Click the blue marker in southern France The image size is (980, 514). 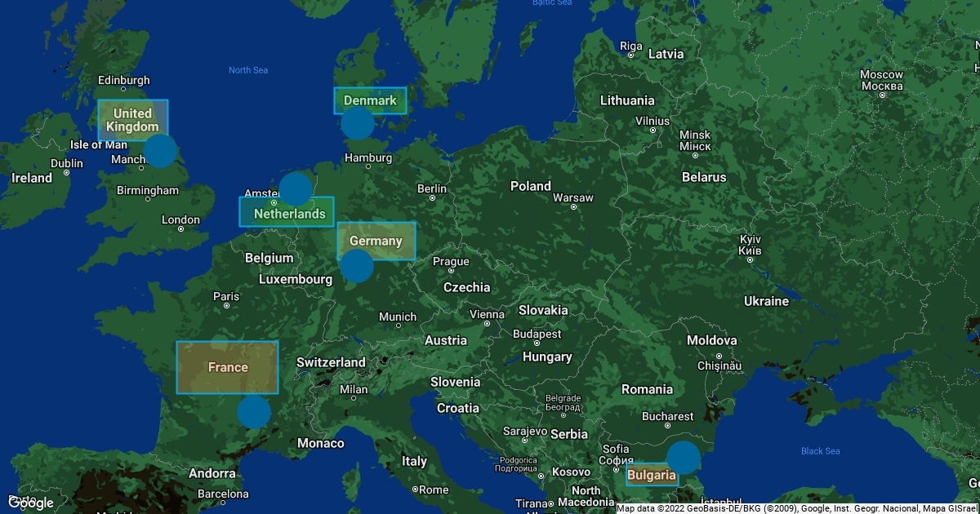tap(254, 412)
